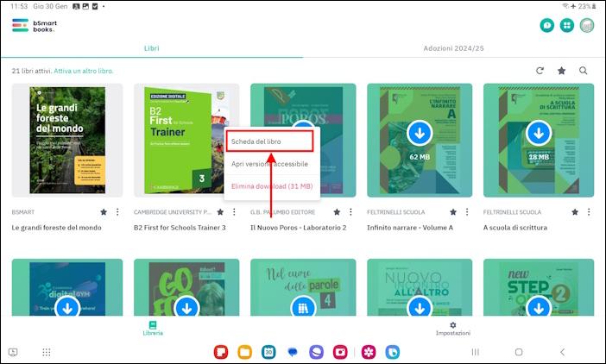Open the user profile avatar
This screenshot has height=364, width=606.
point(587,26)
